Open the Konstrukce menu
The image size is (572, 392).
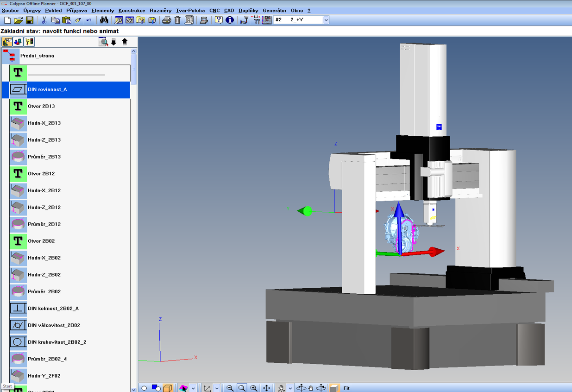(132, 10)
